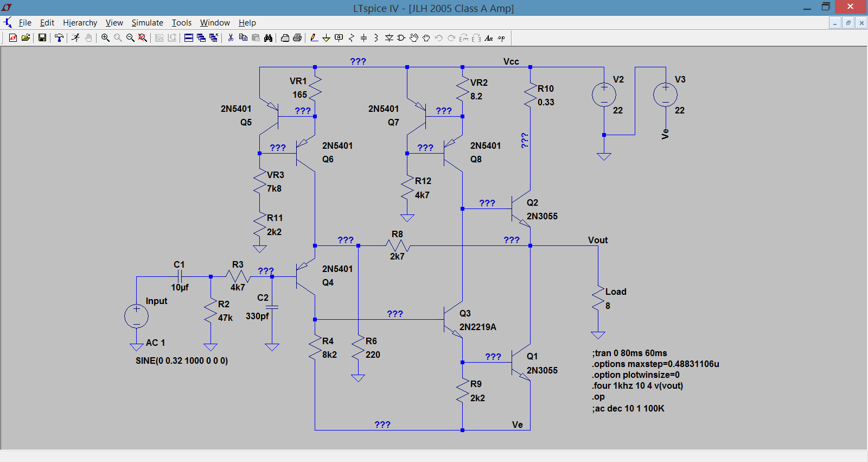Open the View menu
This screenshot has width=868, height=462.
pyautogui.click(x=114, y=23)
